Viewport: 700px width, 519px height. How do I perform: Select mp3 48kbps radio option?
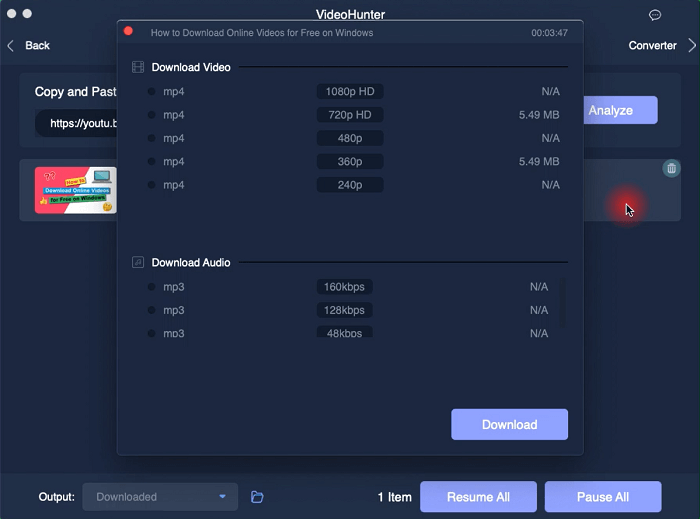tap(151, 333)
